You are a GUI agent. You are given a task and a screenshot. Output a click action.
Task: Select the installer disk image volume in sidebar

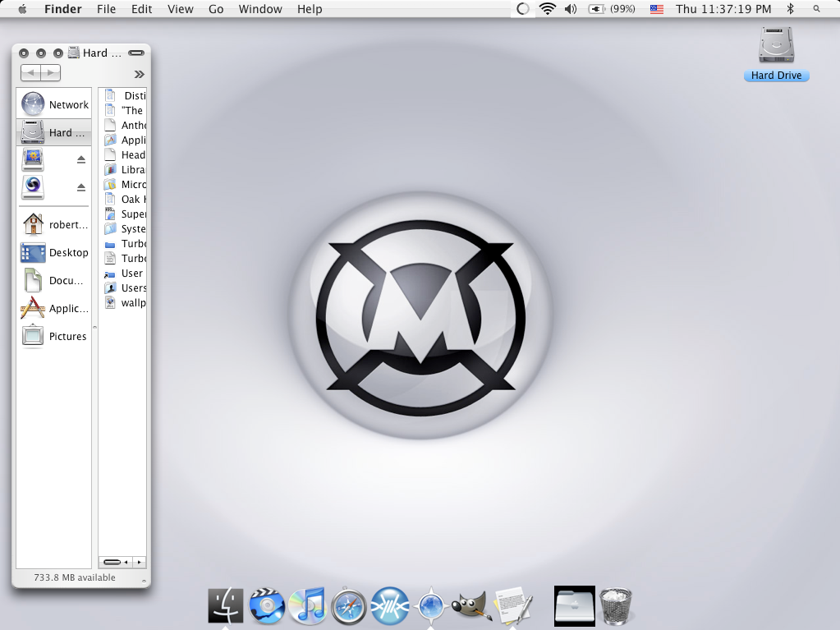click(x=33, y=159)
